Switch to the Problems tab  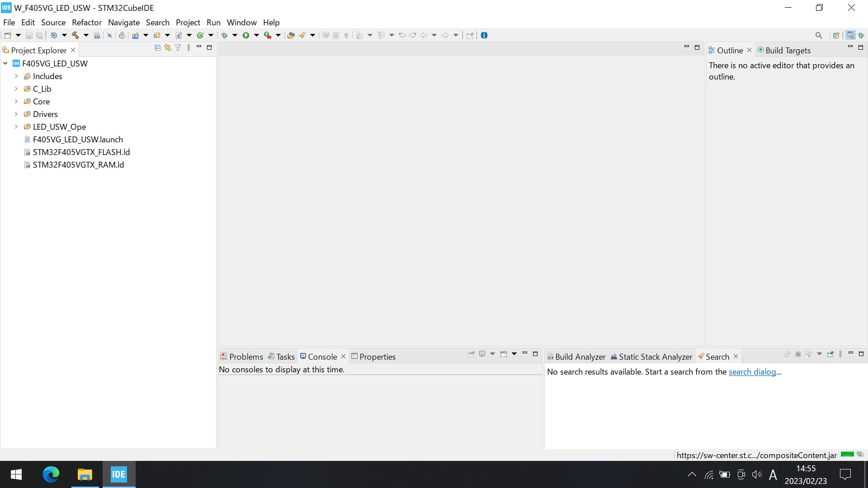(241, 357)
